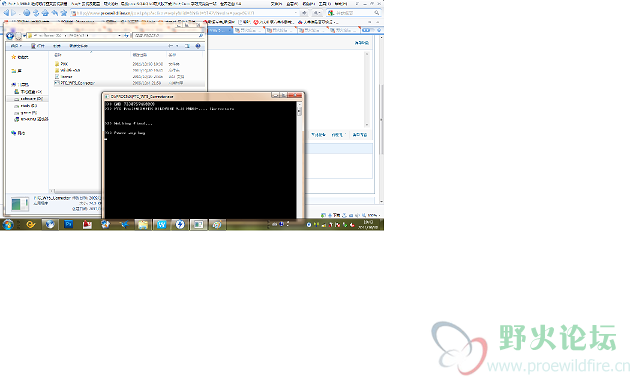The image size is (640, 384).
Task: Open the browser address bar dropdown arrow
Action: [x=296, y=13]
